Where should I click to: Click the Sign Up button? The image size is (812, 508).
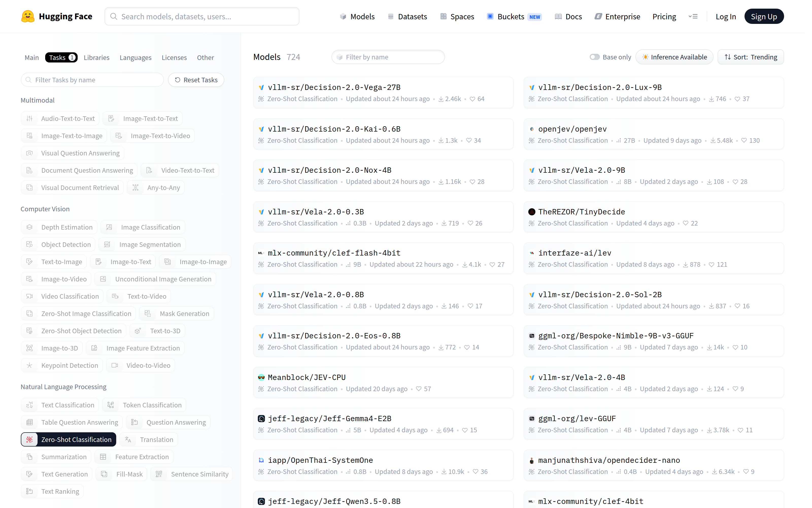764,17
